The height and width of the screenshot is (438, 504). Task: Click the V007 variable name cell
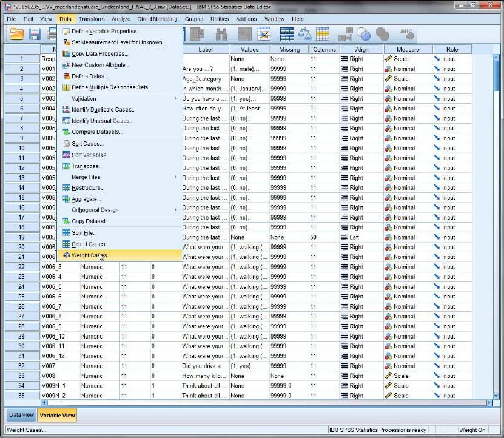[x=60, y=366]
